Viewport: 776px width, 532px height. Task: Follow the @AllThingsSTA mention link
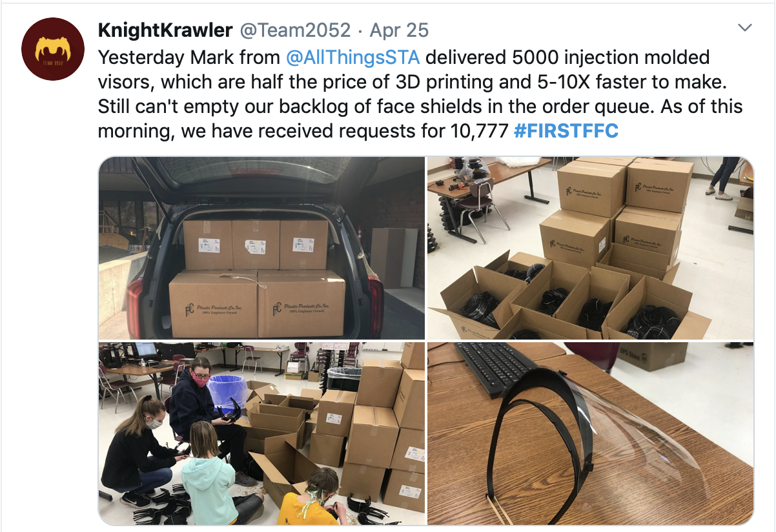pos(352,57)
